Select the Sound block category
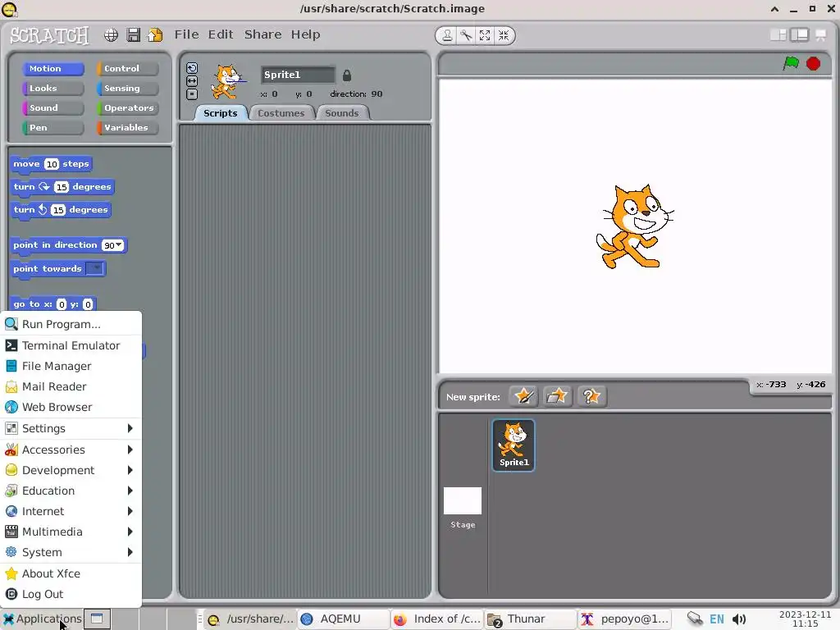 tap(53, 107)
